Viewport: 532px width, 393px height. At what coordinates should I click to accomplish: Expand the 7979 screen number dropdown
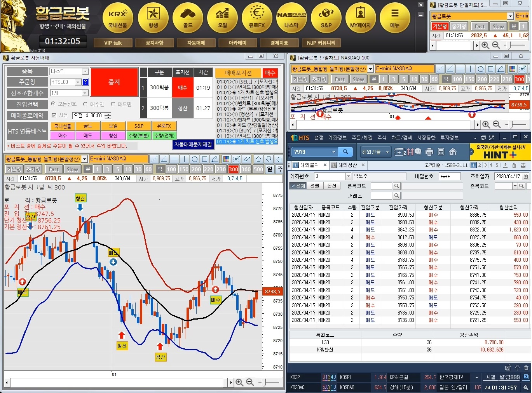333,152
